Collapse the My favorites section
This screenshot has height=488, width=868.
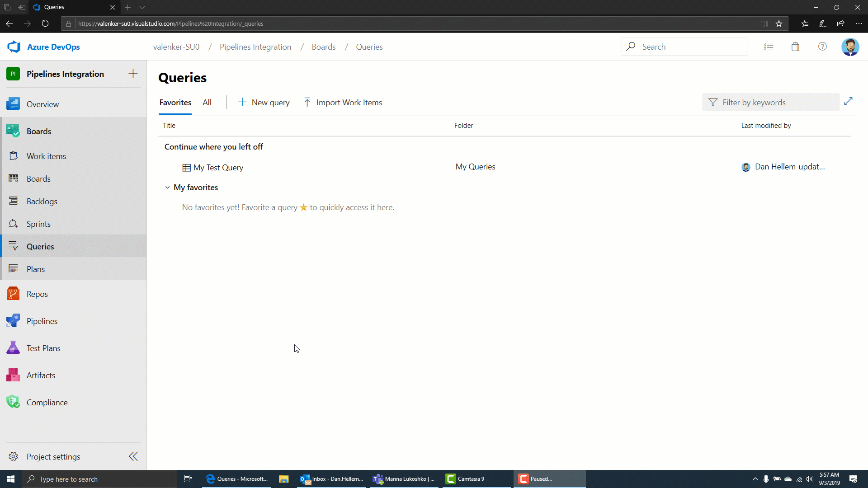pos(167,187)
